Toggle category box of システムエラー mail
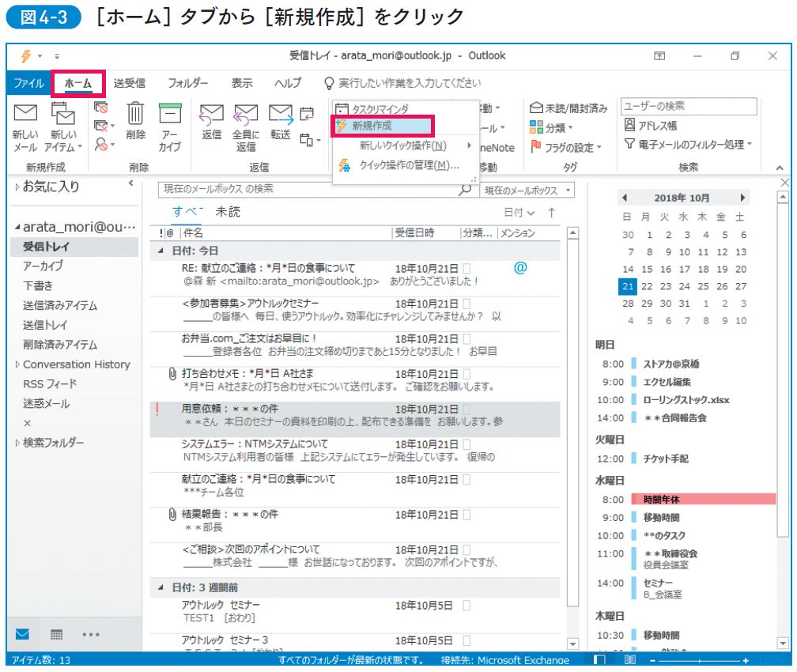Viewport: 797px width, 672px height. [x=466, y=444]
